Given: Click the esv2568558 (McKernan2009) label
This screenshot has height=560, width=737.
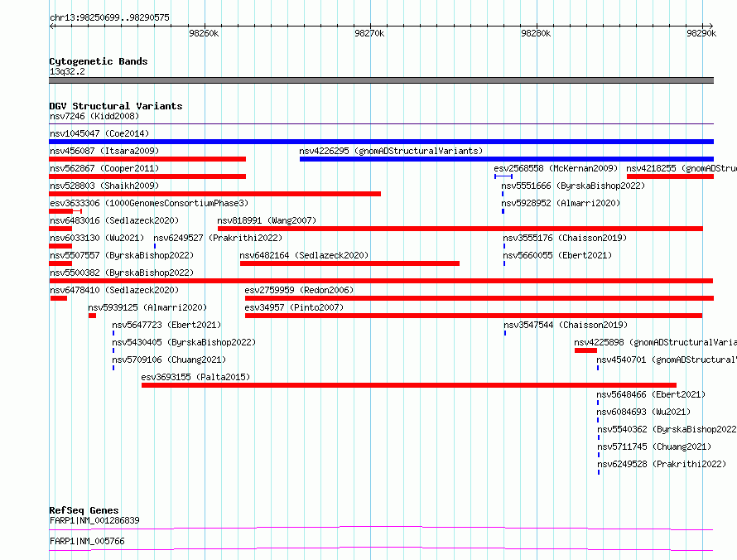Looking at the screenshot, I should pos(556,168).
